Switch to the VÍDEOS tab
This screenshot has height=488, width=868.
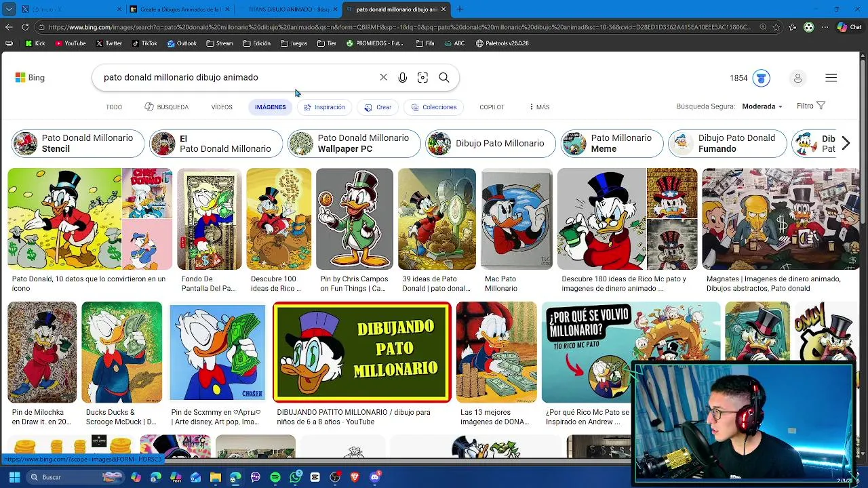[x=222, y=107]
